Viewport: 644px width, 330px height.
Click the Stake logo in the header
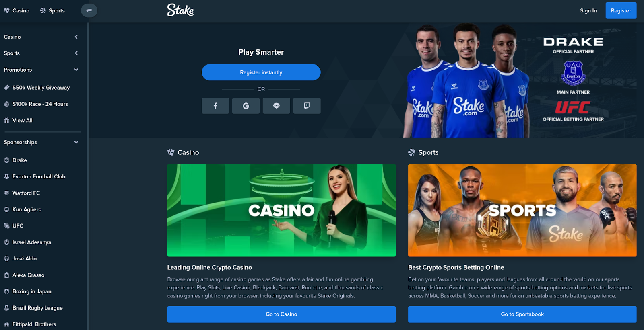click(180, 10)
